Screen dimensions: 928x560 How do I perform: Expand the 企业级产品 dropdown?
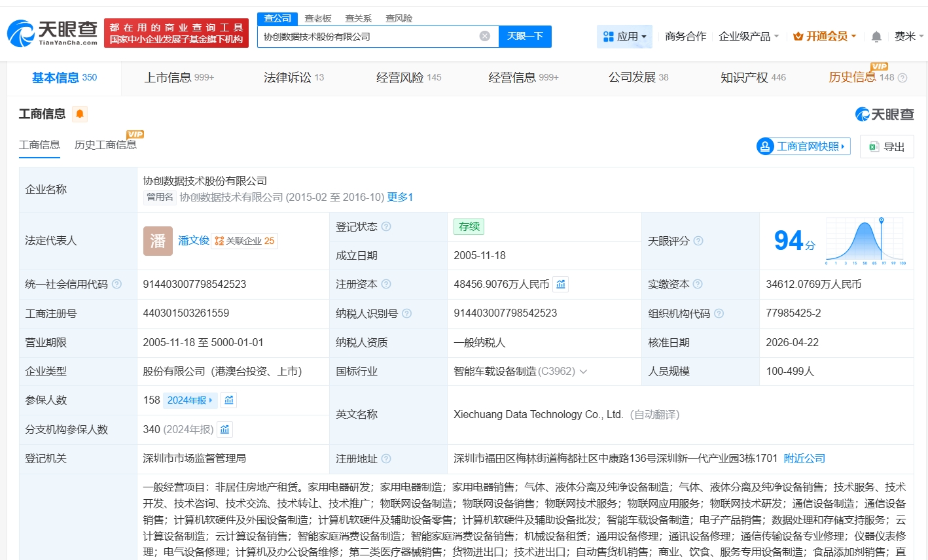(x=748, y=37)
